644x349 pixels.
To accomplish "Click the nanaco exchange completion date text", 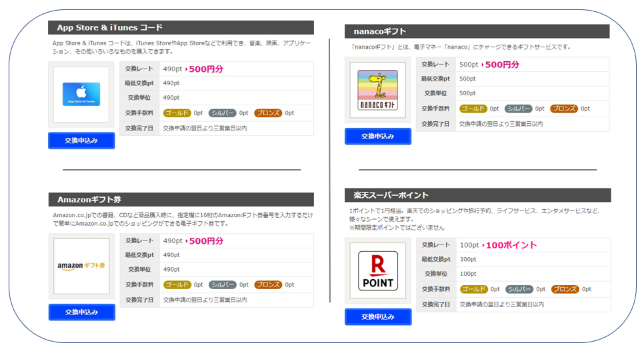I will tap(501, 124).
